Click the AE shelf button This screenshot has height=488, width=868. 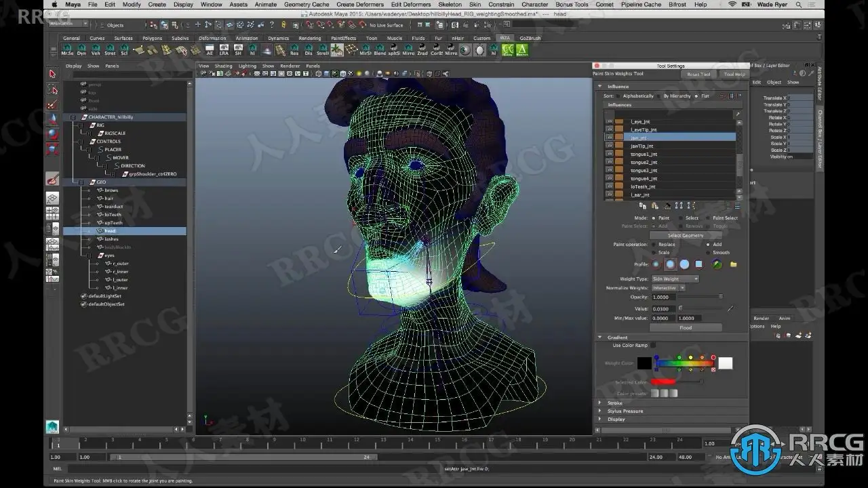(210, 49)
